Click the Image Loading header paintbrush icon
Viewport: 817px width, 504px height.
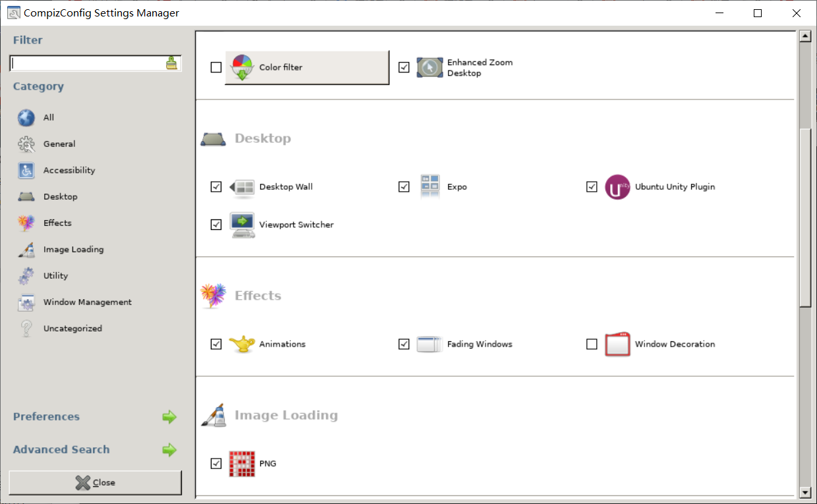(213, 416)
